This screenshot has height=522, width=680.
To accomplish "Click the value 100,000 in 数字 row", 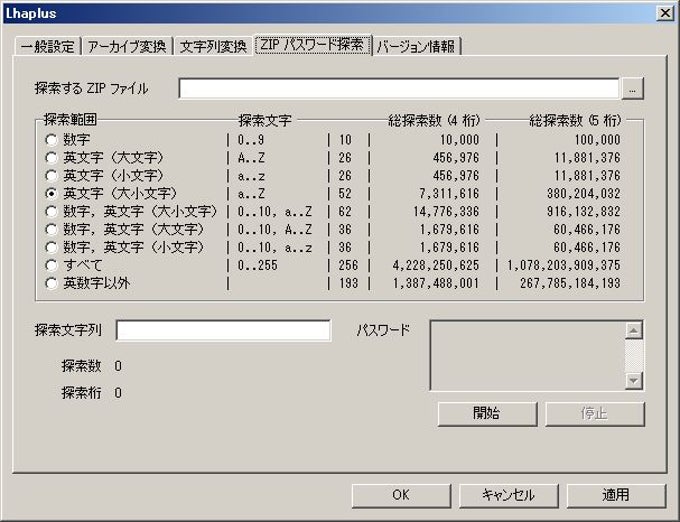I will (x=598, y=140).
